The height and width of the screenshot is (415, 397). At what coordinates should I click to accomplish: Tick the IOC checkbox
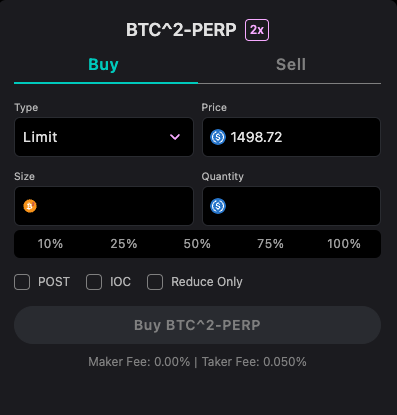click(94, 282)
